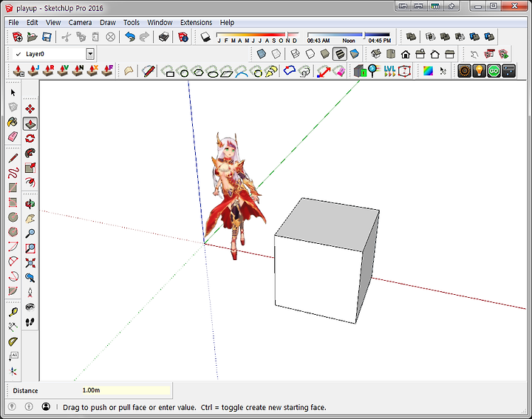Pick the Select arrow tool

tap(13, 92)
